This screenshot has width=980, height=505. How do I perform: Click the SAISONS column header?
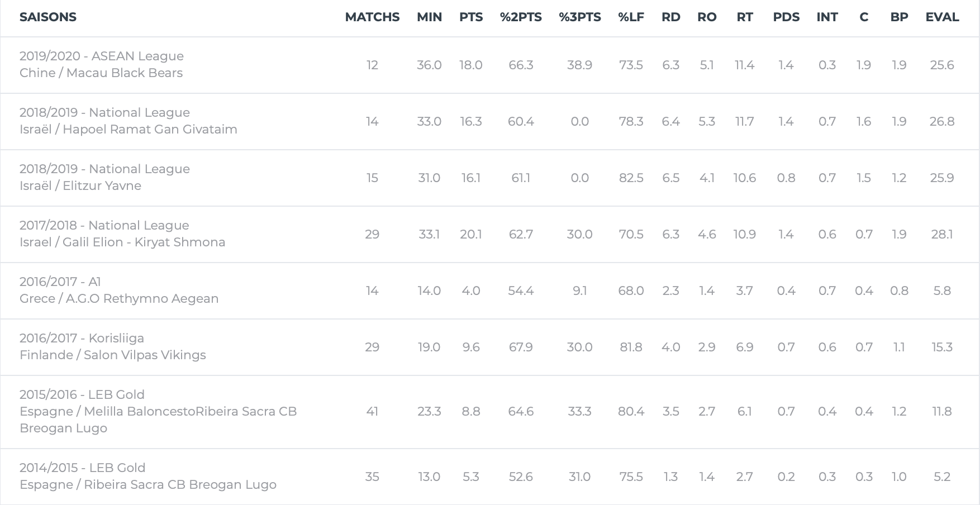[48, 17]
